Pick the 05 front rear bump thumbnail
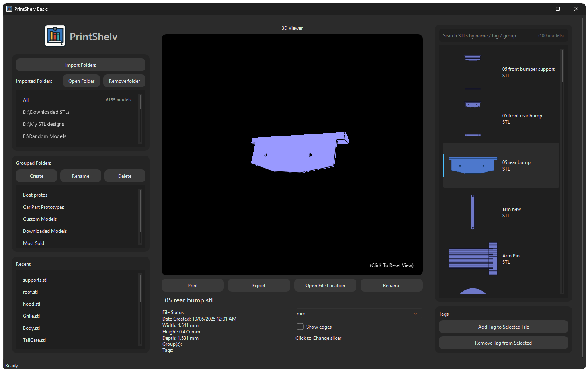Viewport: 588px width, 372px height. tap(473, 119)
